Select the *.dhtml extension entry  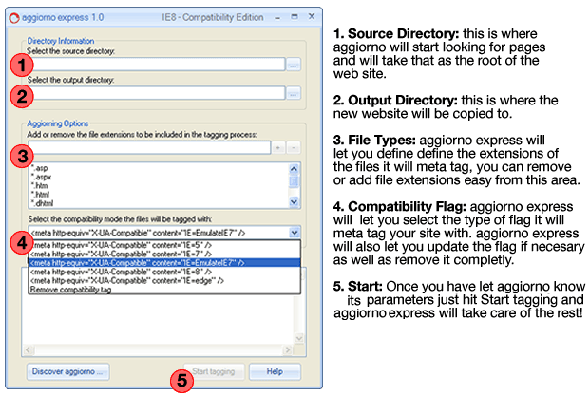(x=42, y=203)
